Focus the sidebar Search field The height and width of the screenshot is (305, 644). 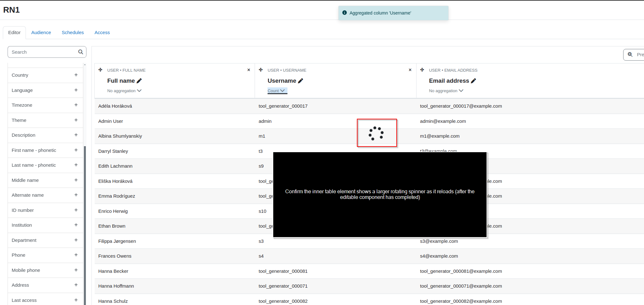click(47, 52)
